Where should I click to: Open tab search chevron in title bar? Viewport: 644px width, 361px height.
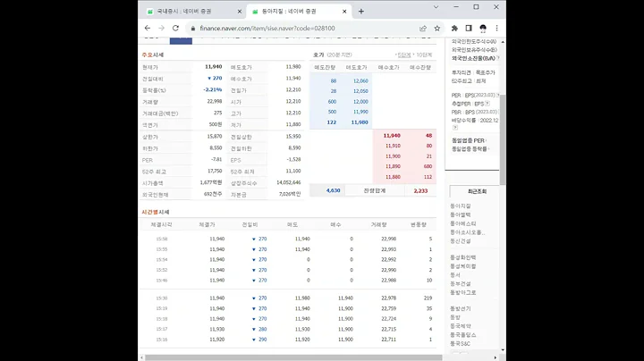click(436, 7)
